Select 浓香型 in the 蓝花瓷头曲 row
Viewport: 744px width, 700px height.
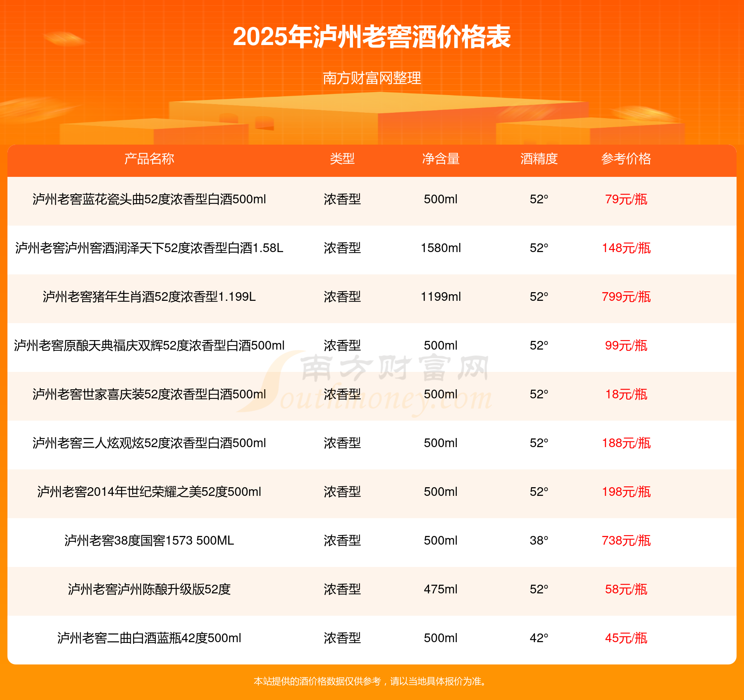(342, 199)
